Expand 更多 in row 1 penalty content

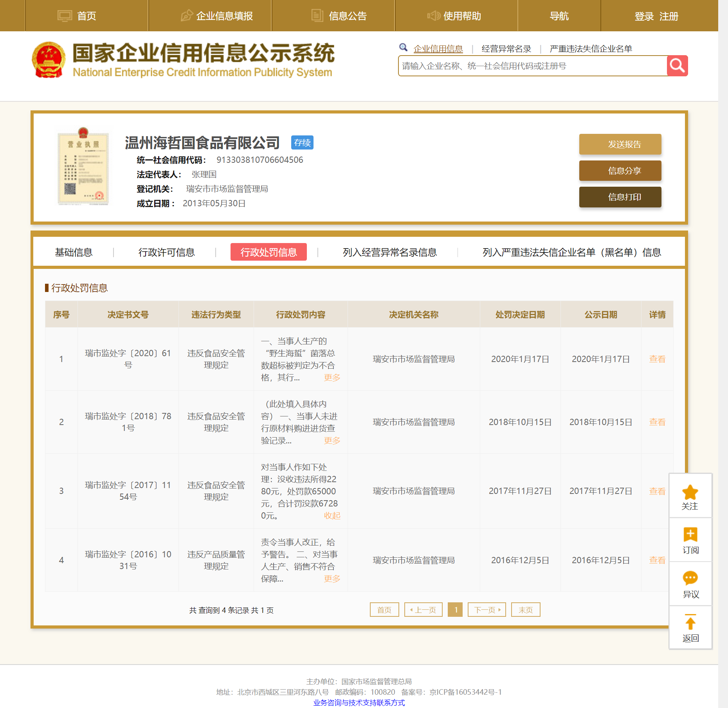(x=332, y=378)
